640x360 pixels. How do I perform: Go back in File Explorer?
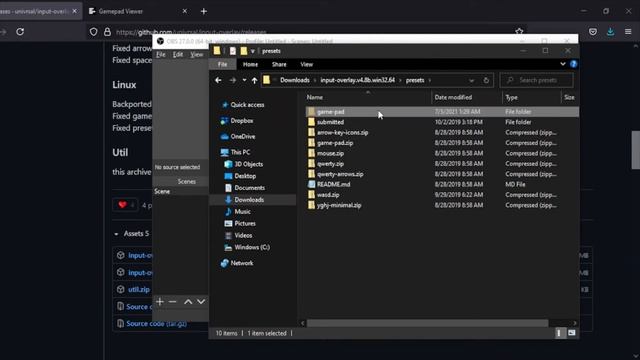tap(218, 80)
